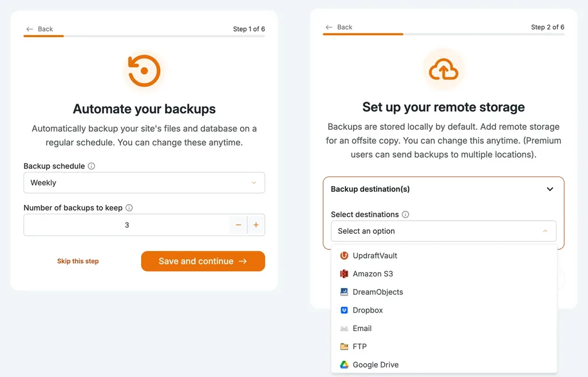The height and width of the screenshot is (377, 588).
Task: Choose UpdraftVault from destination list
Action: click(x=444, y=256)
